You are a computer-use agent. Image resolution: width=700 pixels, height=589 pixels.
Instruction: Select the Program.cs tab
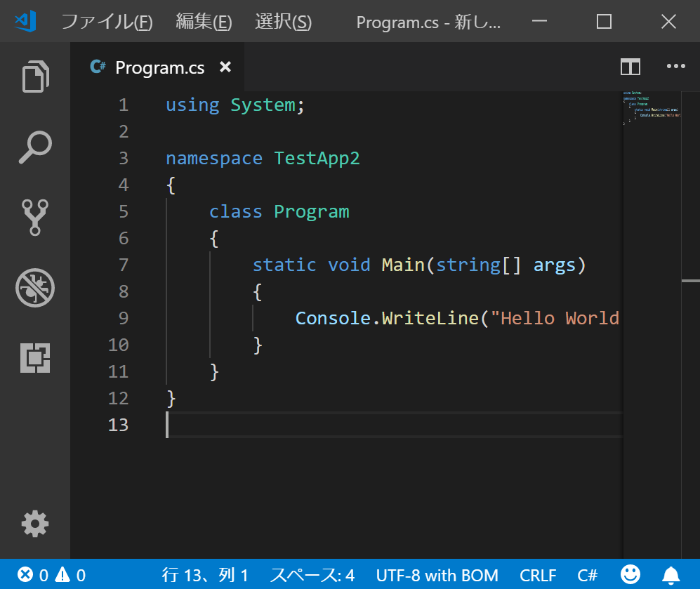click(x=159, y=67)
